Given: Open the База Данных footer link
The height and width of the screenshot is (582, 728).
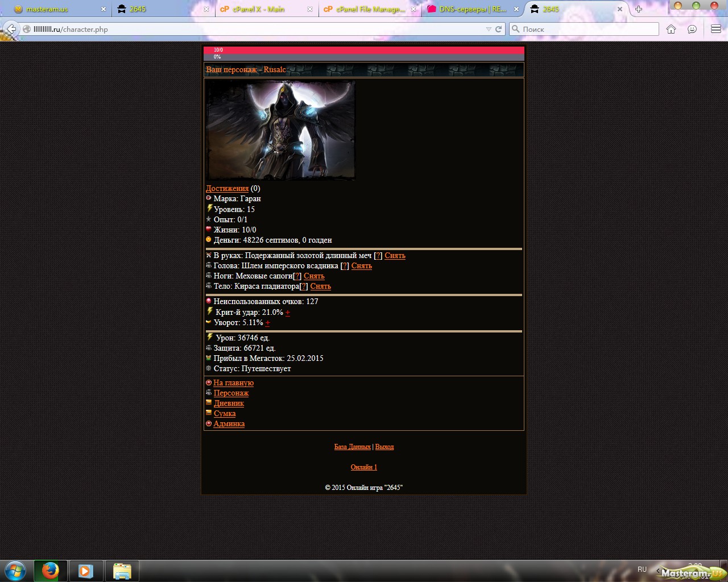Looking at the screenshot, I should point(353,447).
